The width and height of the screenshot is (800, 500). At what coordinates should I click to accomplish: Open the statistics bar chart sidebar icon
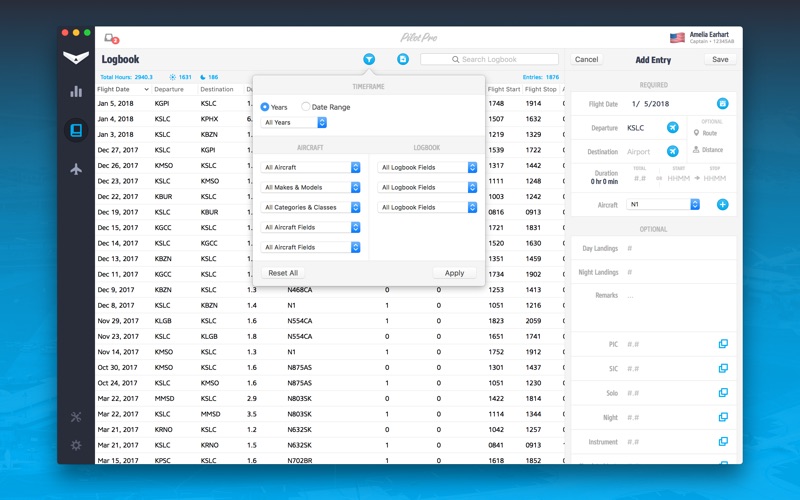(76, 92)
